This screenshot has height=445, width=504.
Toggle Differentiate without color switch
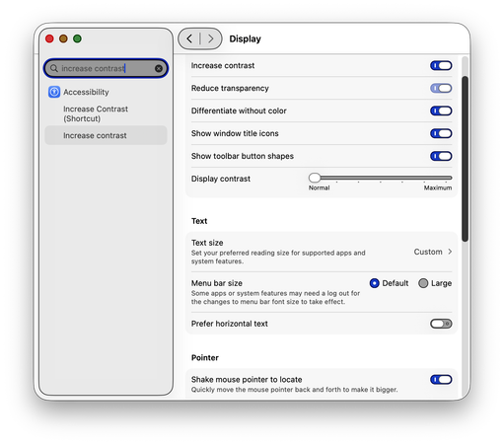pos(441,111)
